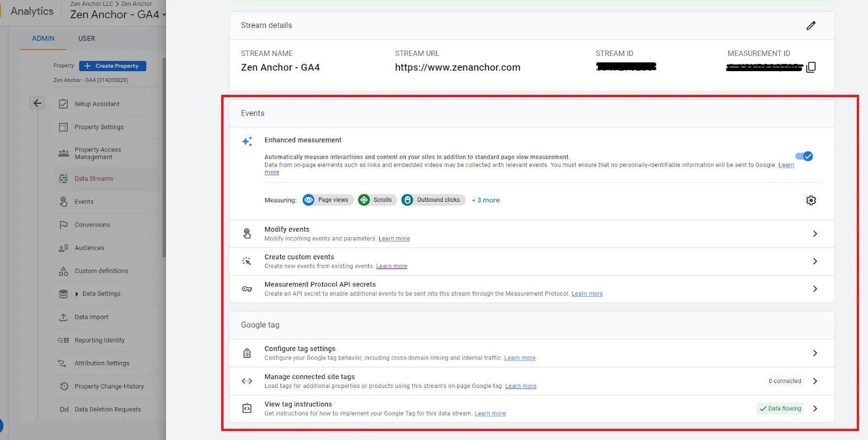This screenshot has height=440, width=868.
Task: Click the sidebar vertical scrollbar
Action: (164, 157)
